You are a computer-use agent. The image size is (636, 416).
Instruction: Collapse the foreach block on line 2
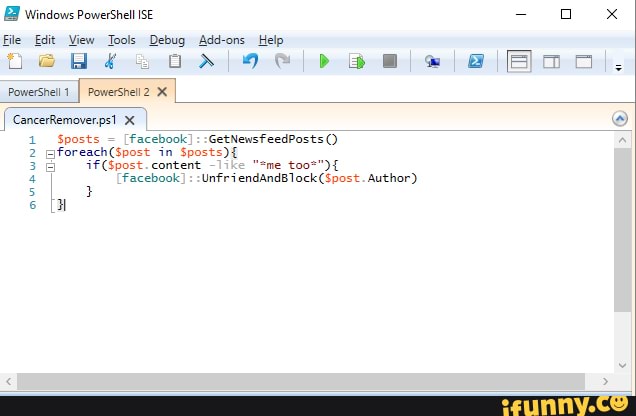point(50,154)
